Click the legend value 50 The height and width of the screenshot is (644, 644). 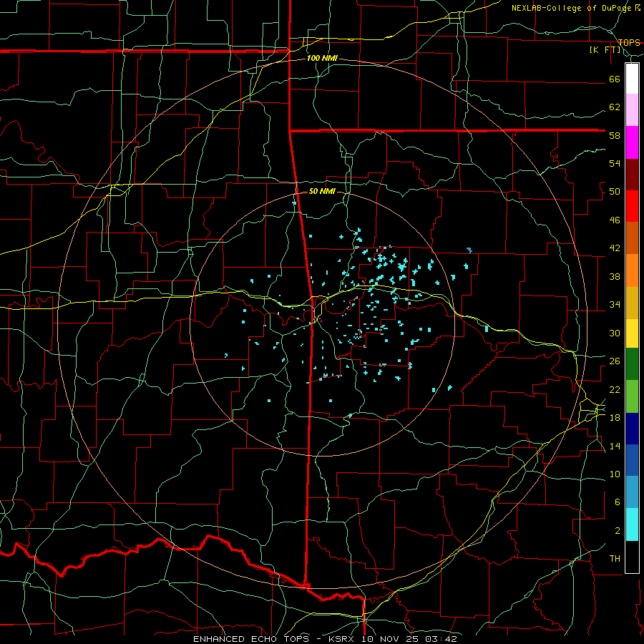coord(615,191)
